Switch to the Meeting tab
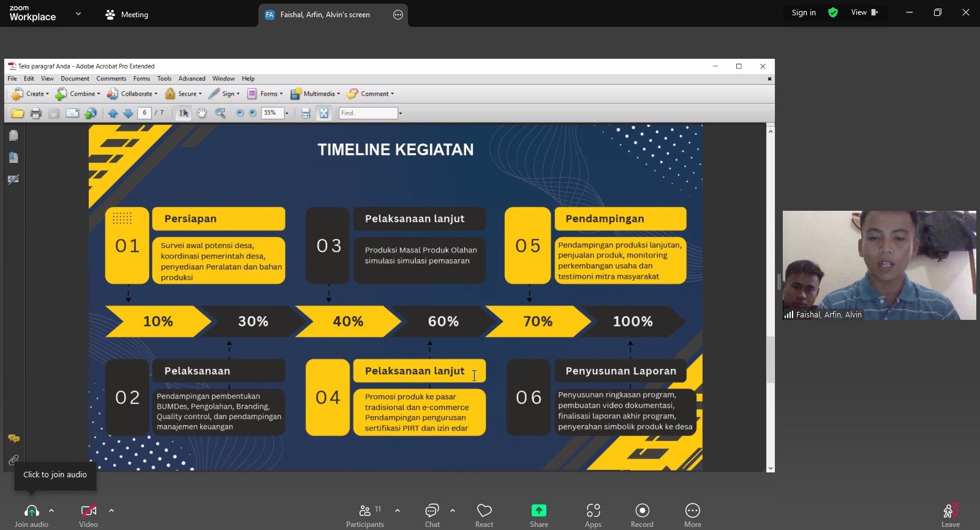 (x=127, y=15)
